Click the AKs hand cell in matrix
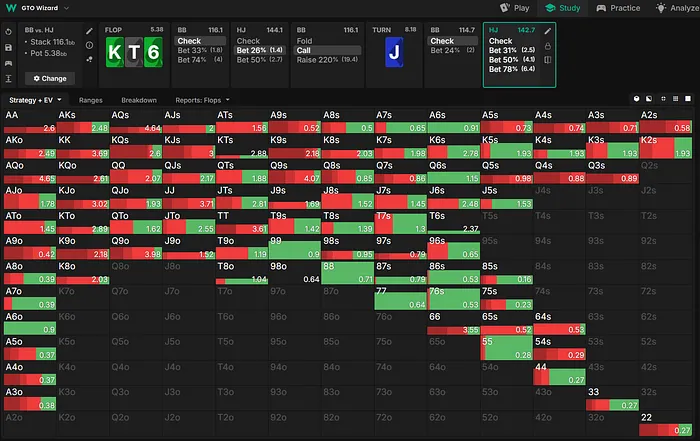Screen dimensions: 700x441 (x=83, y=121)
